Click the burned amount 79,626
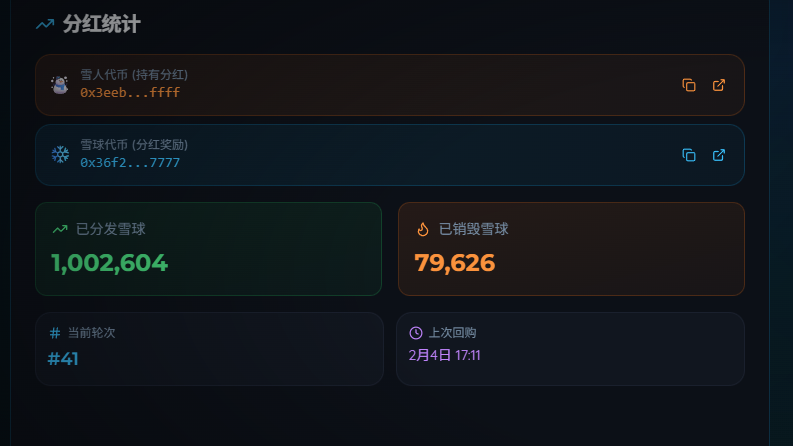The width and height of the screenshot is (793, 446). pyautogui.click(x=454, y=263)
